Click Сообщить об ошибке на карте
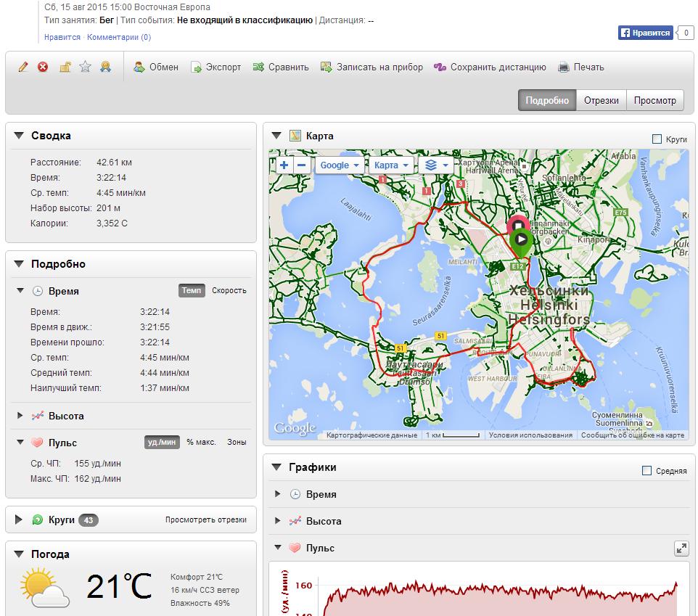 [x=632, y=435]
